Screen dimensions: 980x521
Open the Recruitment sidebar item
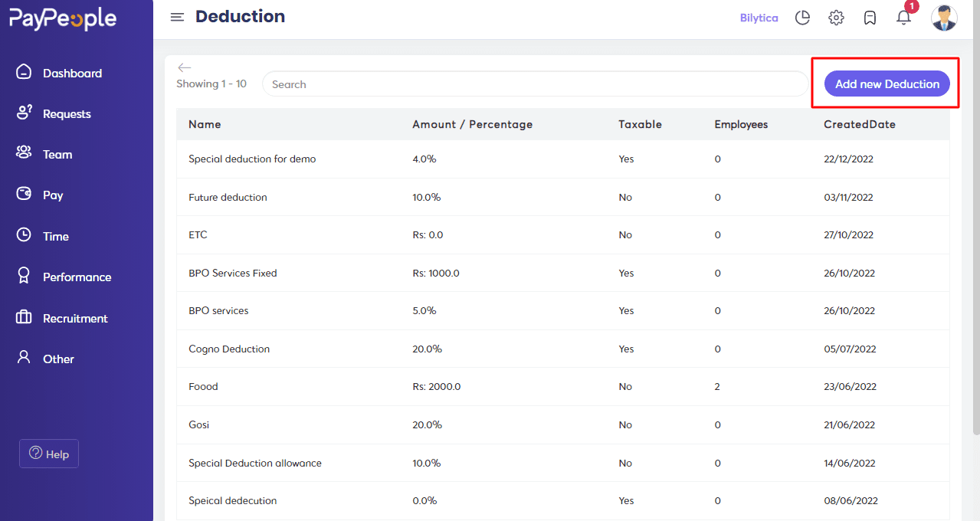tap(75, 319)
